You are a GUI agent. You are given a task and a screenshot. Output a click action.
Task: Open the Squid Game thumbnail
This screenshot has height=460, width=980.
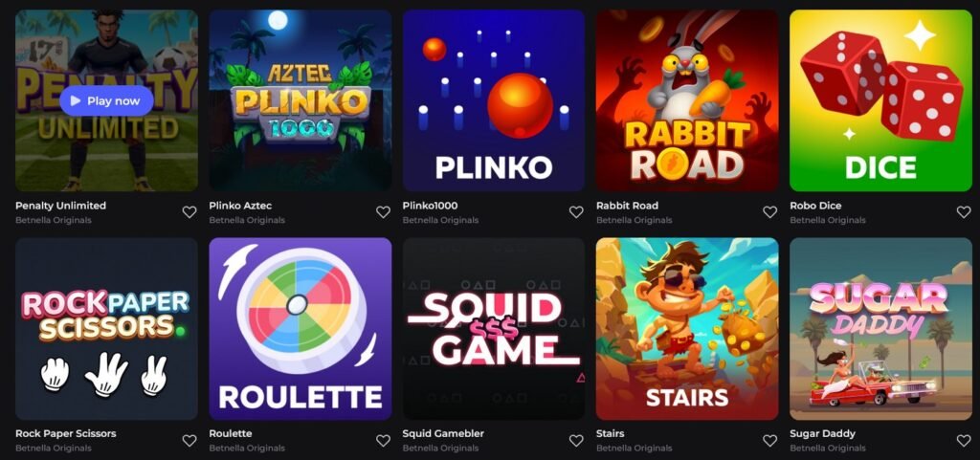(494, 328)
